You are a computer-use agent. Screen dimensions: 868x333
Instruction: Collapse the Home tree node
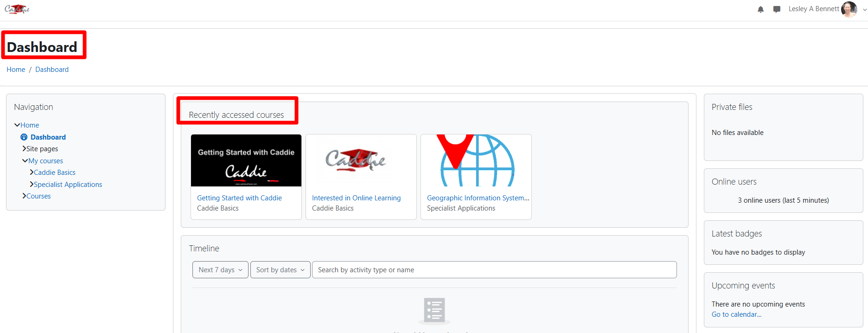coord(17,125)
